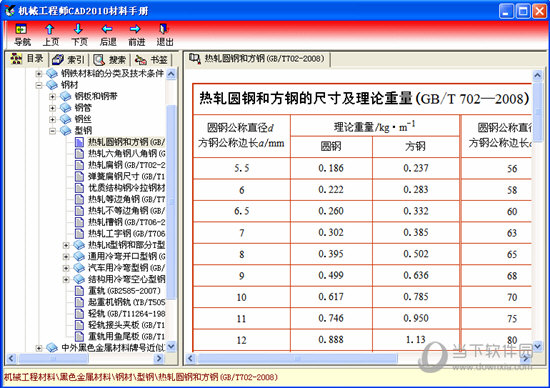Click the tree panel scroll-right arrow
The width and height of the screenshot is (550, 388).
pos(159,359)
